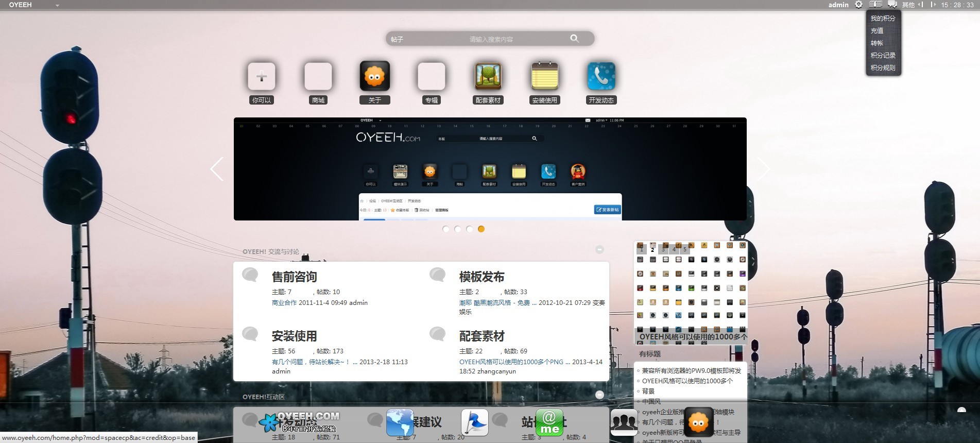Click the settings gear in top bar
980x443 pixels.
[x=858, y=5]
